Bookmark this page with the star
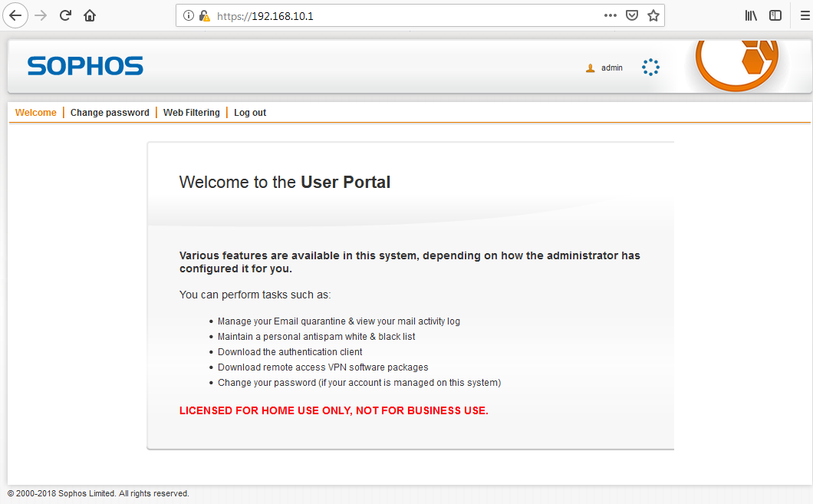This screenshot has width=813, height=504. coord(653,15)
